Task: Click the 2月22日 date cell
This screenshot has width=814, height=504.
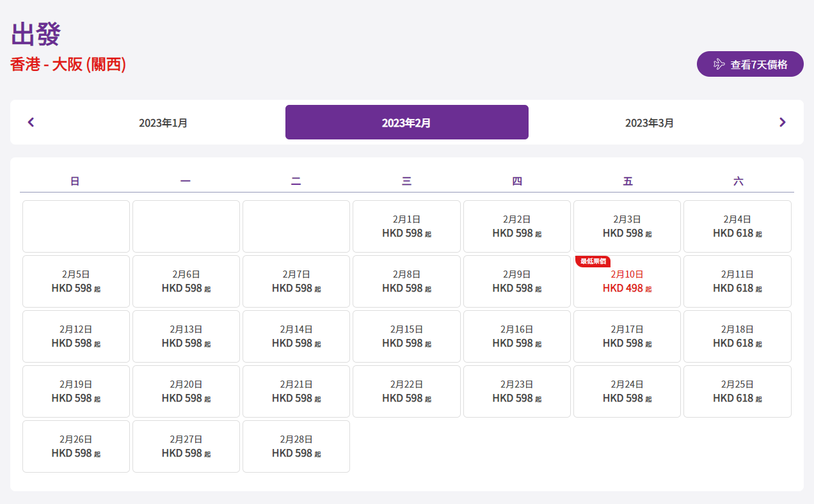Action: tap(406, 391)
